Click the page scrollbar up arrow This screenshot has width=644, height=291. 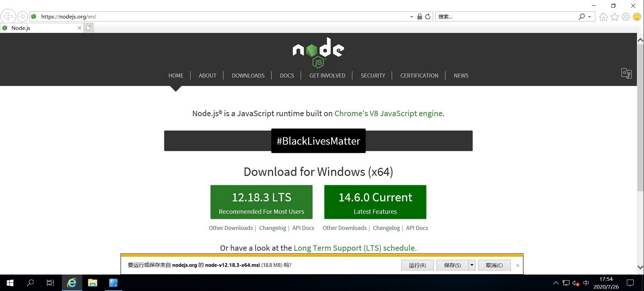pos(640,40)
